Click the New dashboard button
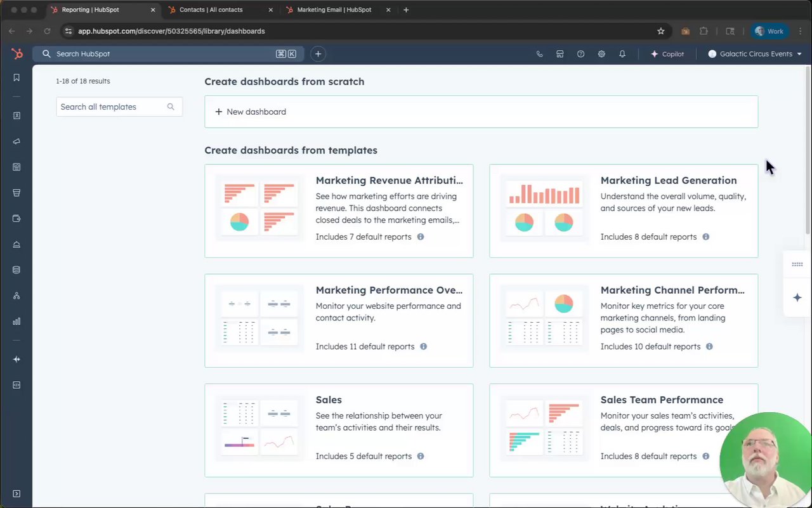 251,112
